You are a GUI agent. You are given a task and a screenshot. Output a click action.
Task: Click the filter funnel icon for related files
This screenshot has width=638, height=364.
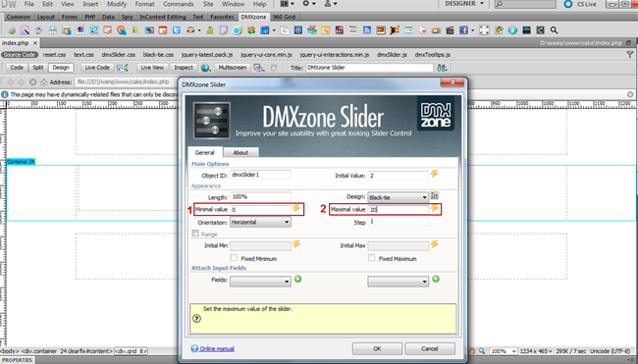tap(629, 55)
